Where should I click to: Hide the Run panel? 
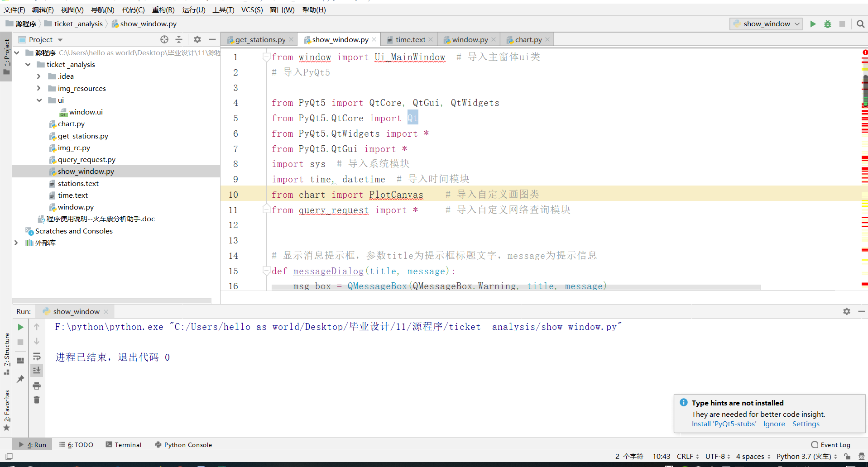coord(862,311)
